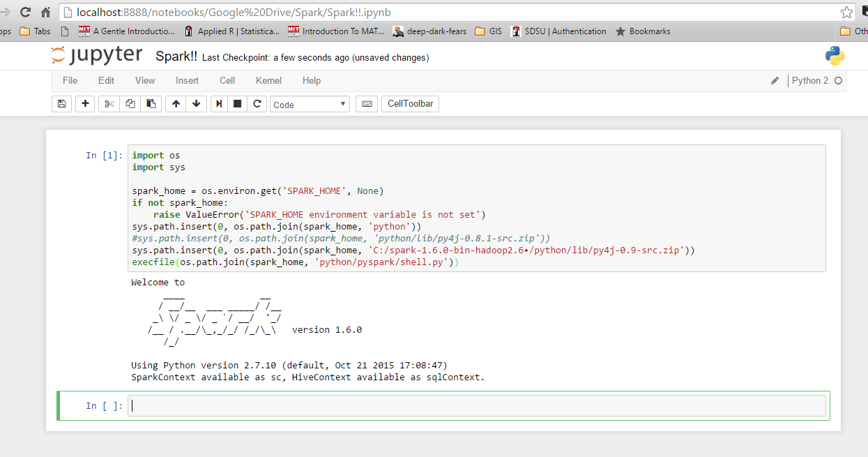Interrupt the kernel with stop icon
This screenshot has width=868, height=457.
236,103
